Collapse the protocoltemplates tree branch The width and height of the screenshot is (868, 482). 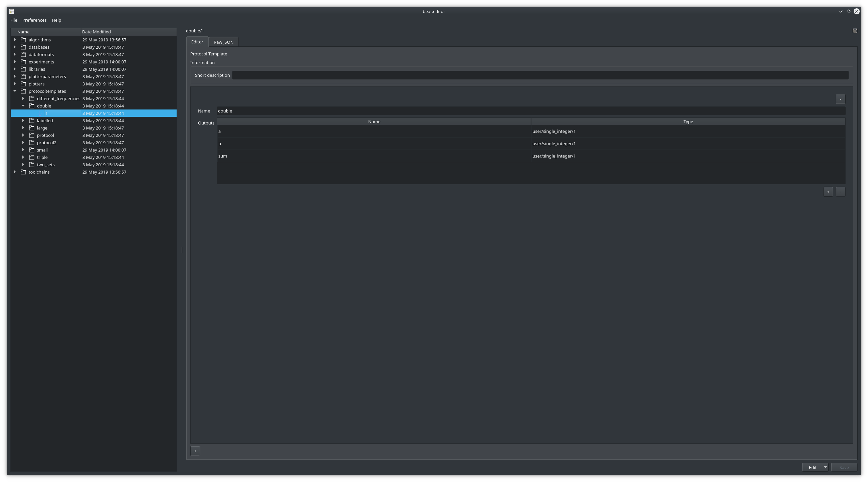pyautogui.click(x=15, y=91)
